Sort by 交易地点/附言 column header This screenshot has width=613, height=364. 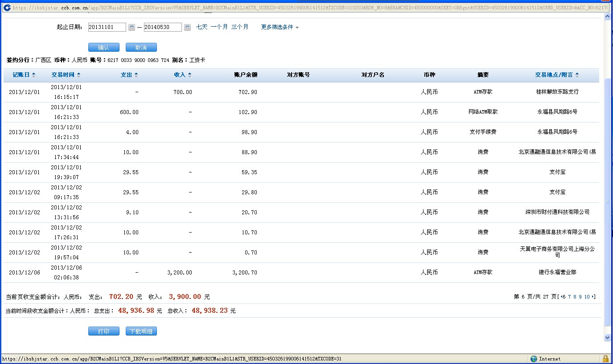[x=557, y=75]
